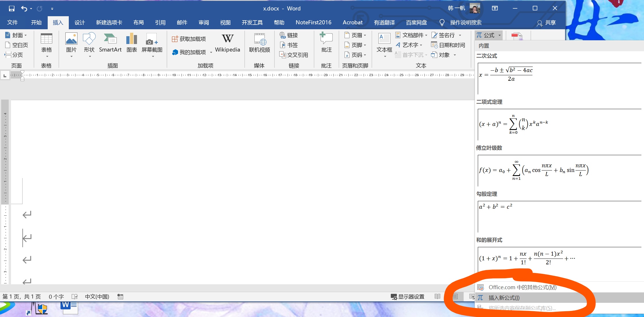Screen dimensions: 644x317
Task: Switch to the 设计 (Design) tab
Action: (79, 23)
